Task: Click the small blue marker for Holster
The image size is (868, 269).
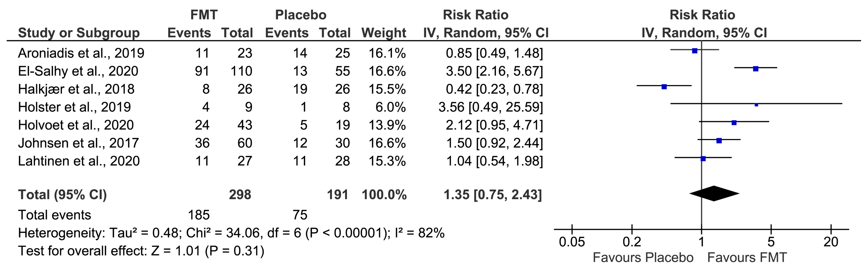Action: pyautogui.click(x=756, y=105)
